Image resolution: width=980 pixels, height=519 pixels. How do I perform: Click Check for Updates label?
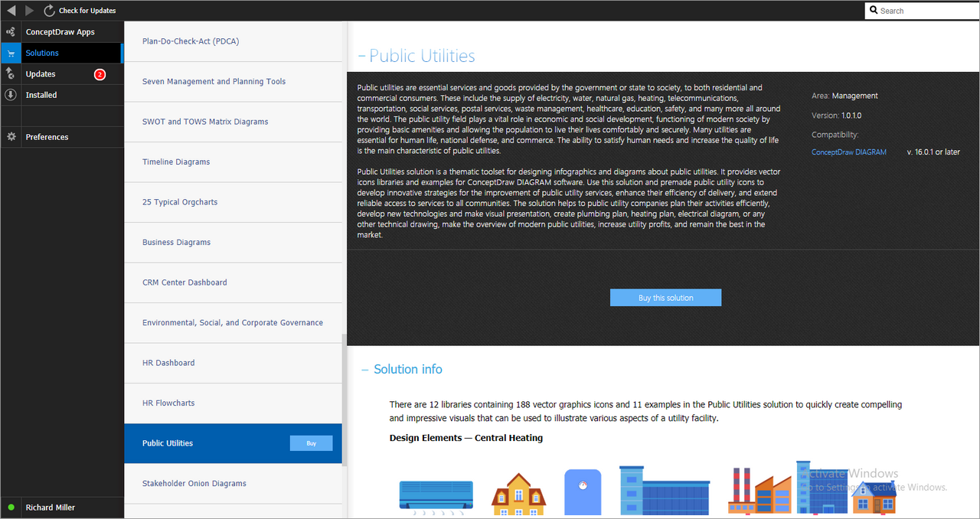pos(87,11)
